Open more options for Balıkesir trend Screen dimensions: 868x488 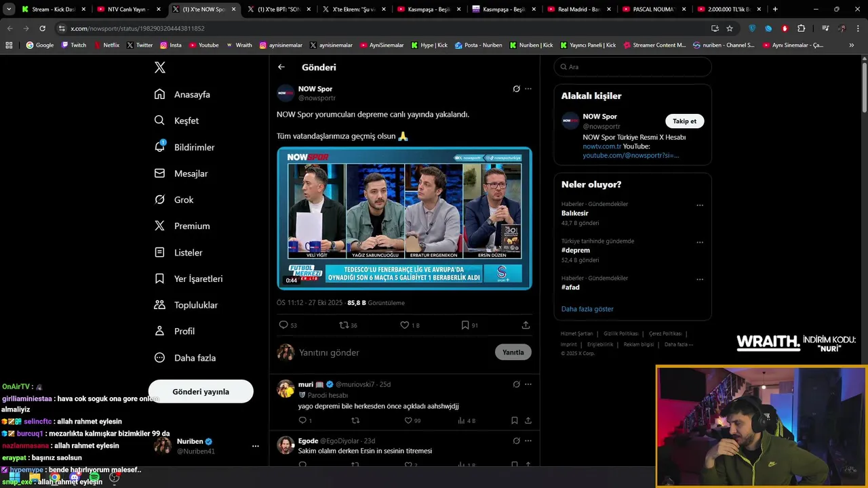coord(700,205)
